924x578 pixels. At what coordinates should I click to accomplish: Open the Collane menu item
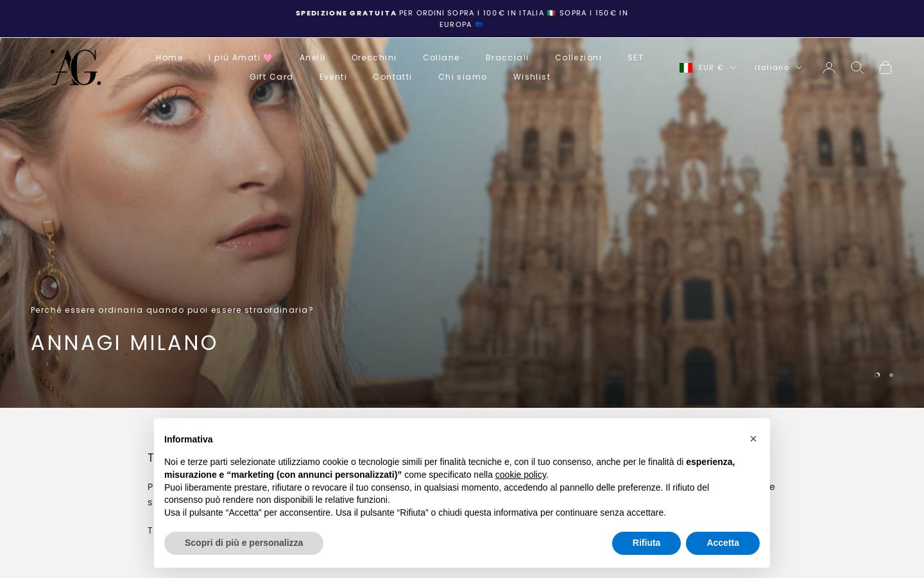pos(441,58)
